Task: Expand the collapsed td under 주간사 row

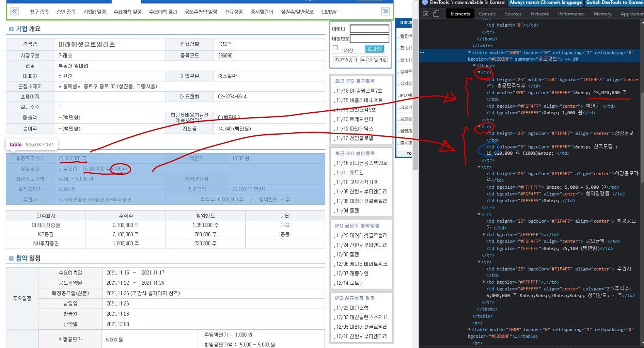Action: 484,282
